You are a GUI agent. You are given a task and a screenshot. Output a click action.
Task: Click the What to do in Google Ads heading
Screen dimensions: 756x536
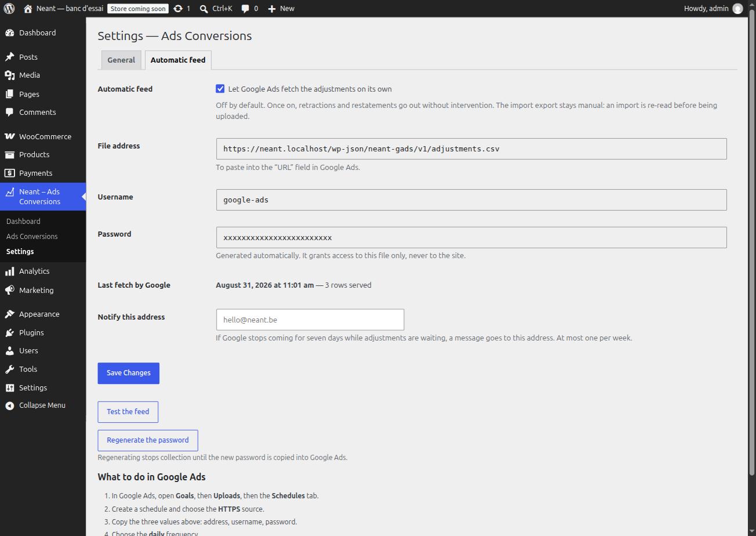(152, 477)
